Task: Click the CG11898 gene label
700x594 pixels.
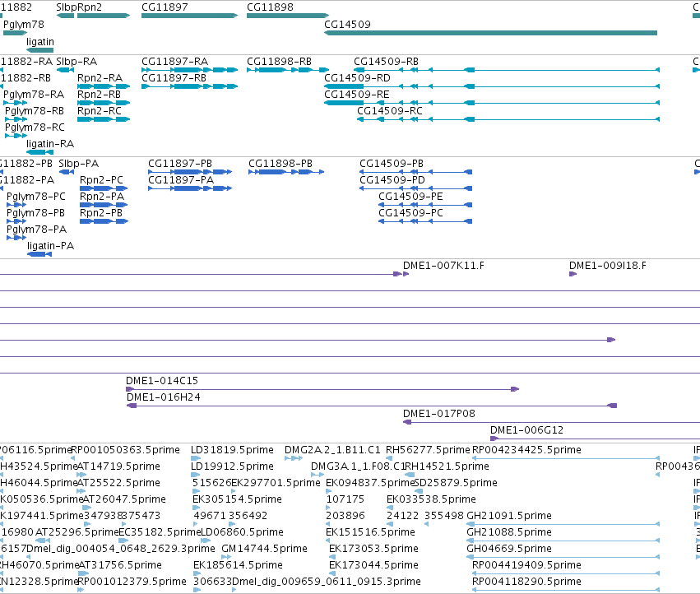Action: coord(270,7)
